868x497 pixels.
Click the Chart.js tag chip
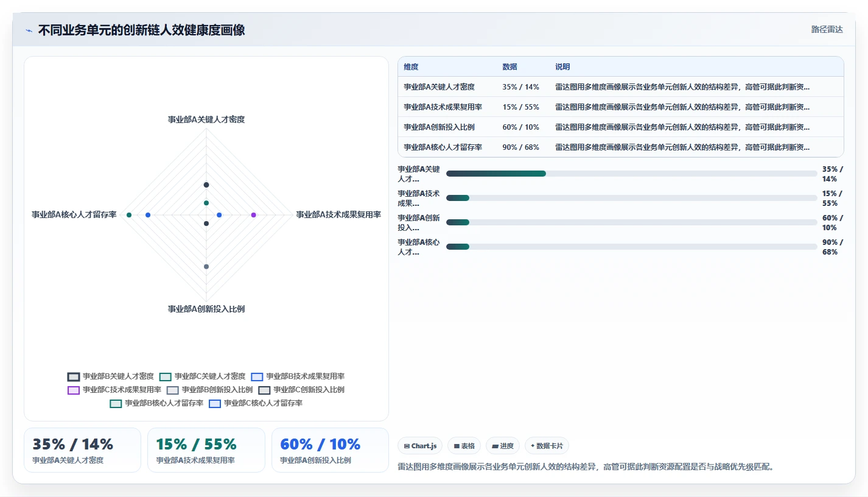tap(420, 446)
